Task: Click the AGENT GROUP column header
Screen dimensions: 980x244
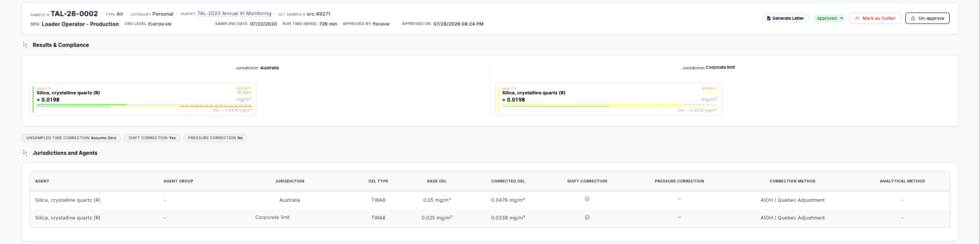Action: 179,181
